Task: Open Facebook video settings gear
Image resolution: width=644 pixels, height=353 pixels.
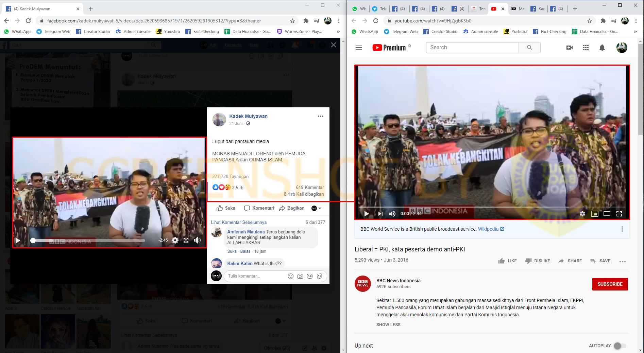Action: coord(175,240)
